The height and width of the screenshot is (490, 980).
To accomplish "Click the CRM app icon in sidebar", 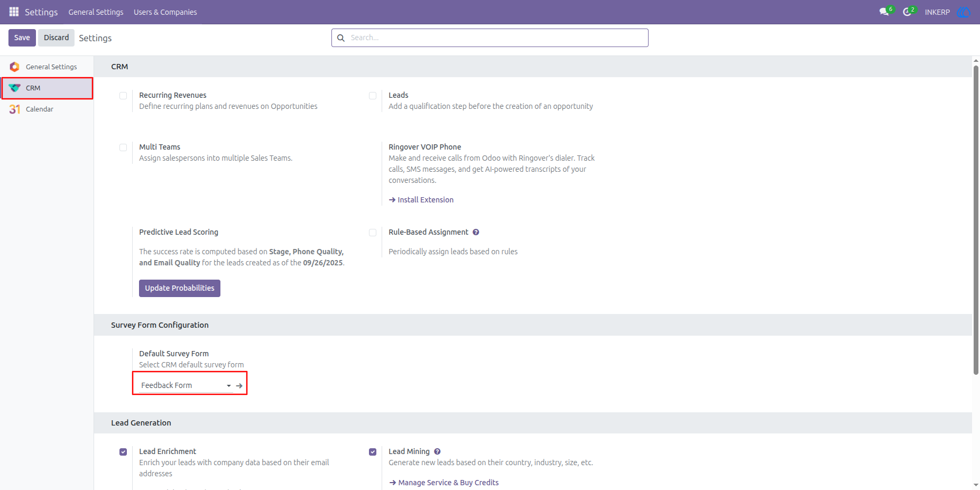I will [14, 88].
